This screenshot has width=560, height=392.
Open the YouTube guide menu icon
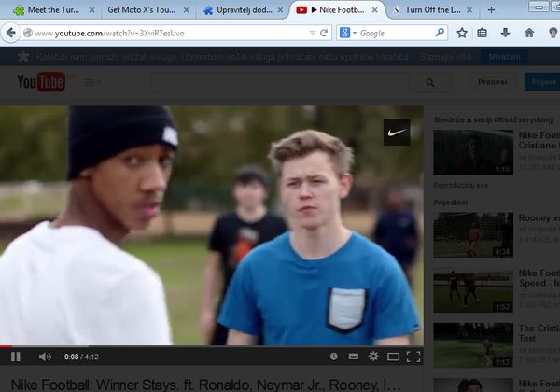(92, 82)
